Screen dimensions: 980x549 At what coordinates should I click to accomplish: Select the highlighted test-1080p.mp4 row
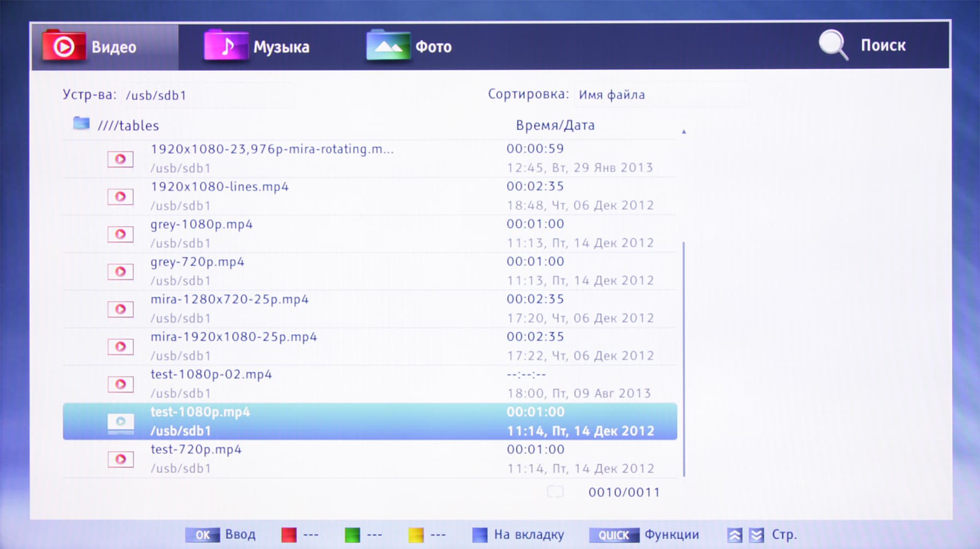click(370, 422)
